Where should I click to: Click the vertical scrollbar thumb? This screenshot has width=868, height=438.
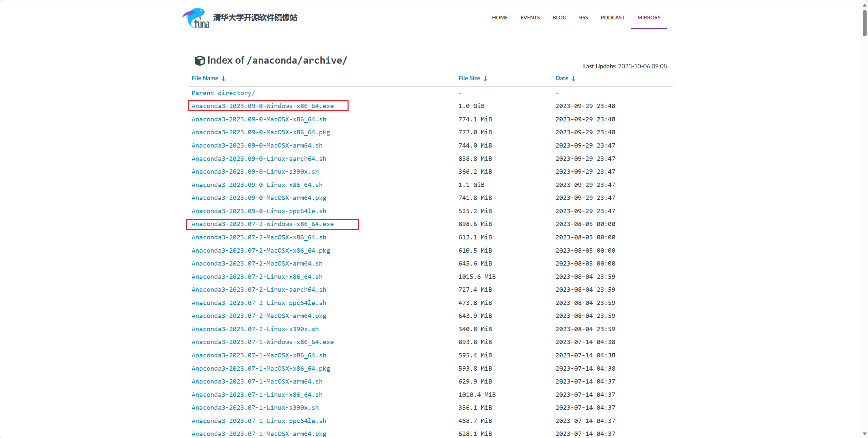(x=865, y=23)
